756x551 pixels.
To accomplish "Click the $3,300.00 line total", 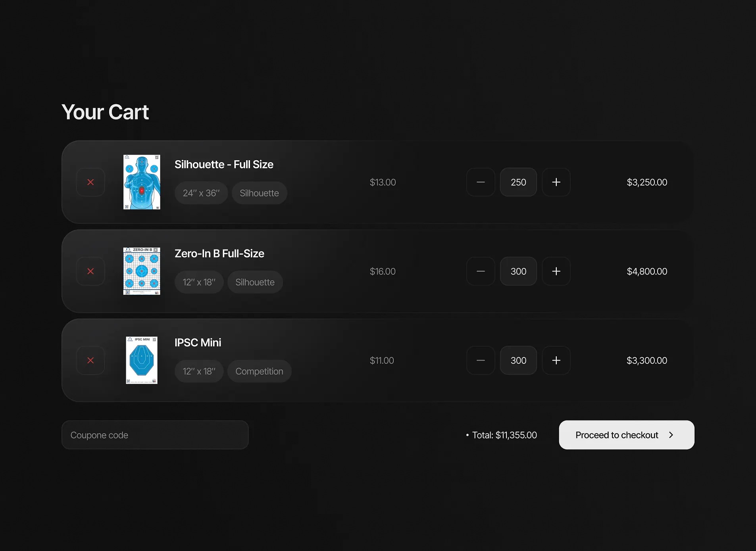I will [x=647, y=361].
